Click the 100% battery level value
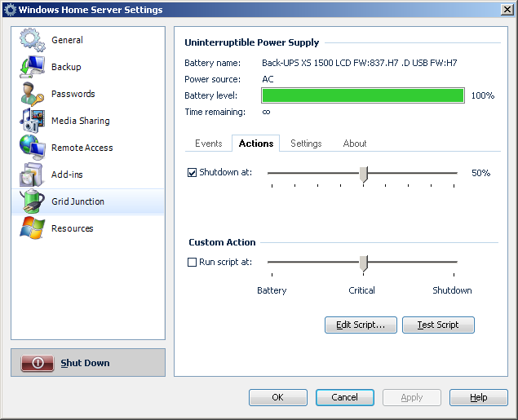The width and height of the screenshot is (518, 420). pyautogui.click(x=483, y=95)
